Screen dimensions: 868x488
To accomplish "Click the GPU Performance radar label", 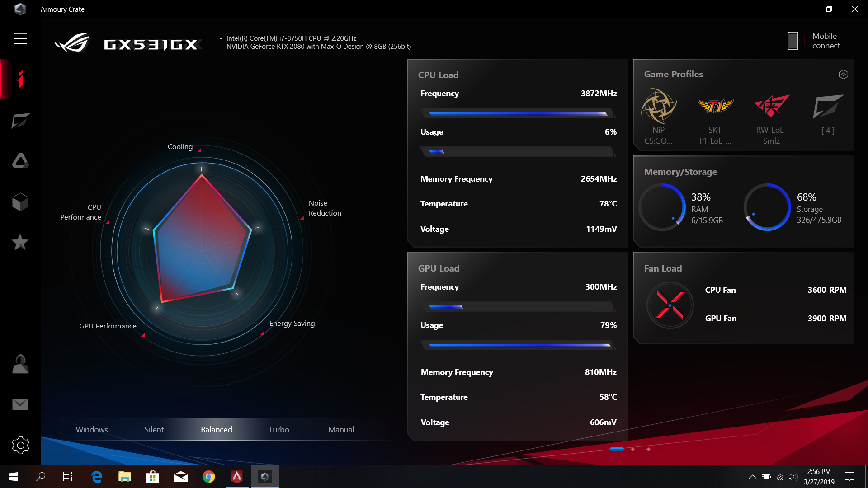I will tap(108, 326).
